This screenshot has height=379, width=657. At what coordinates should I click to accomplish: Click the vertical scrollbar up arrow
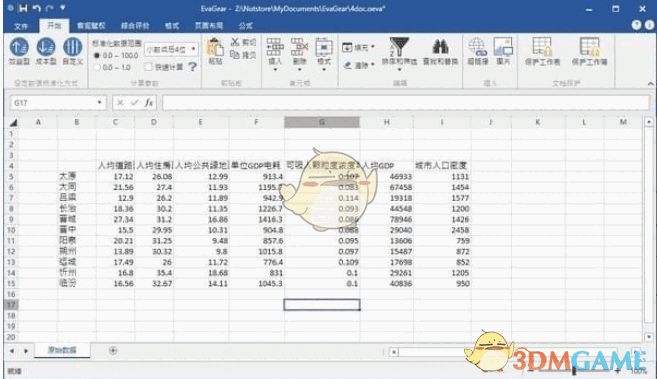649,122
